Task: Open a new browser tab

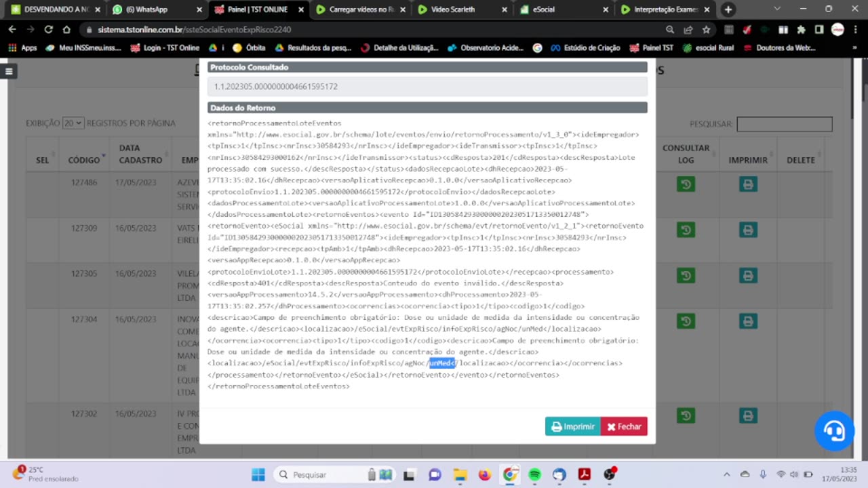Action: (728, 9)
